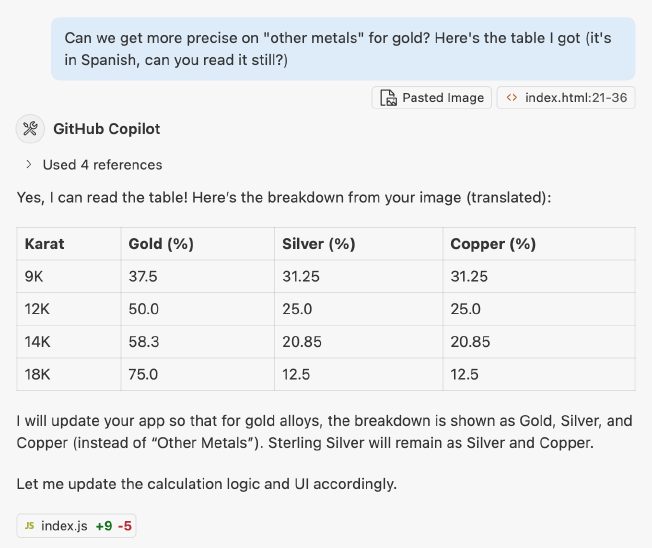Click the GitHub Copilot name label

[106, 129]
